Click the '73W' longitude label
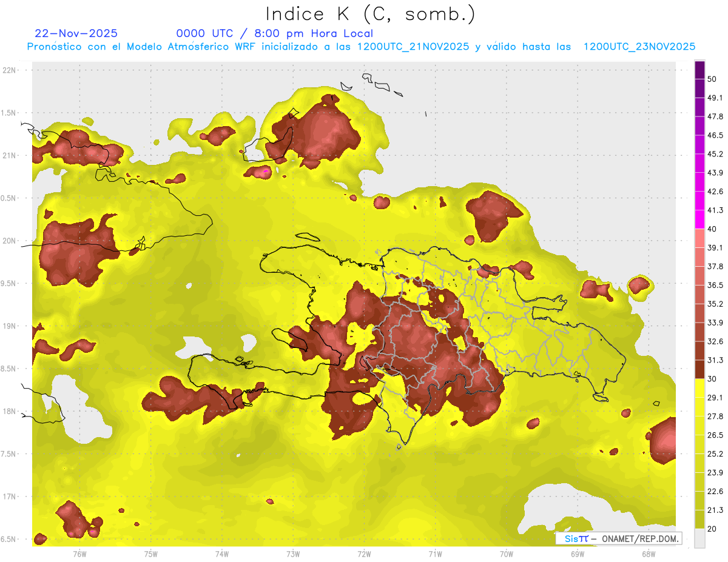 point(293,554)
